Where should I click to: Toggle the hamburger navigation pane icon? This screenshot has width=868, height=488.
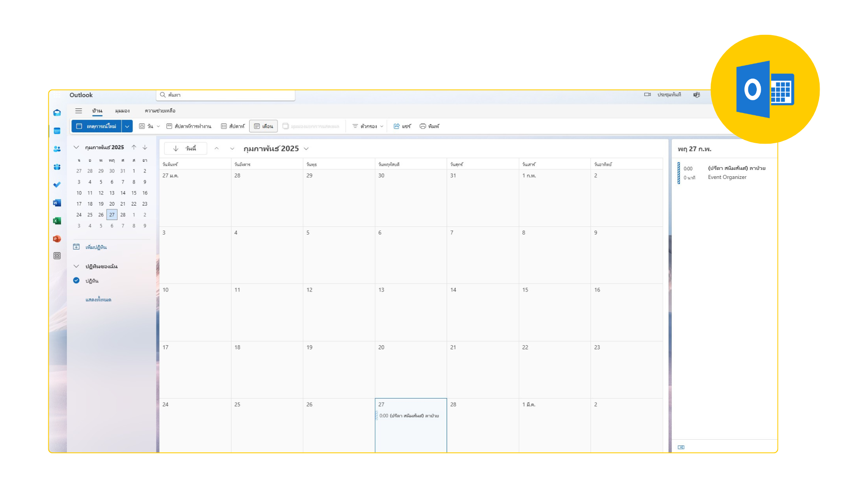(79, 111)
